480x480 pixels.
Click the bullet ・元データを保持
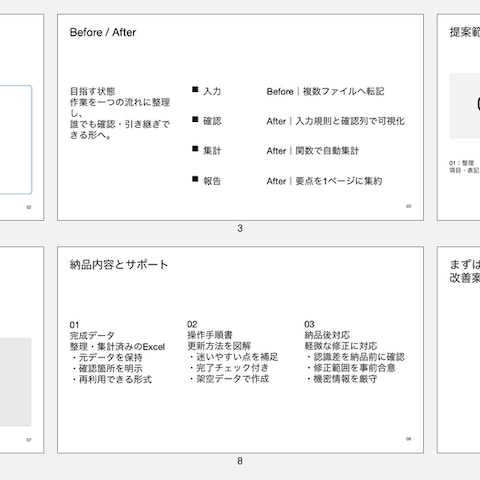[106, 357]
